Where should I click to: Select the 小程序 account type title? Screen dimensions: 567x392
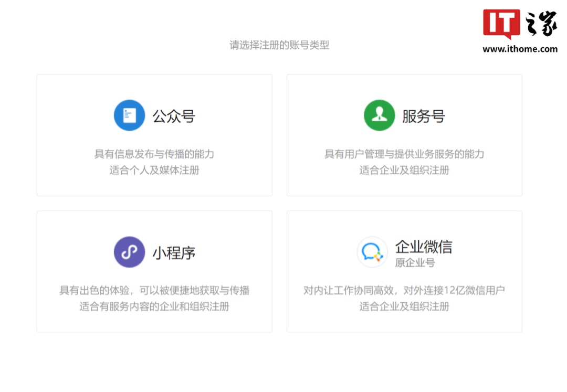[174, 252]
